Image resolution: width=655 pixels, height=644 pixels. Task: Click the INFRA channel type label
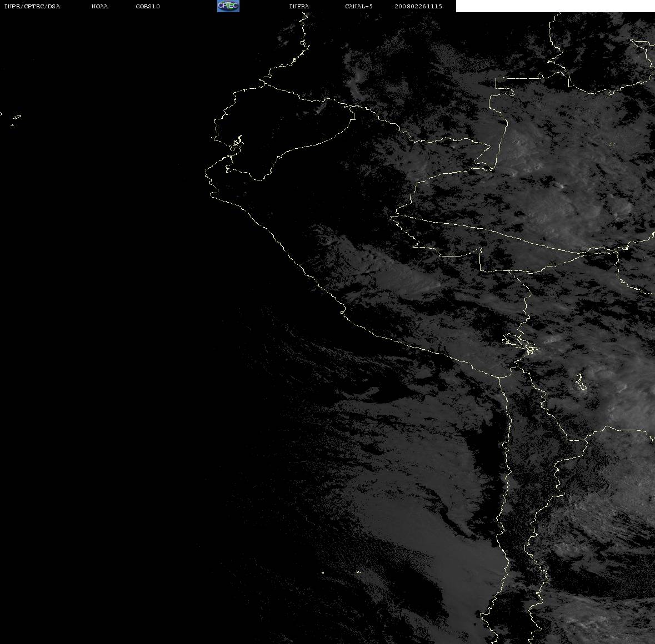[299, 6]
